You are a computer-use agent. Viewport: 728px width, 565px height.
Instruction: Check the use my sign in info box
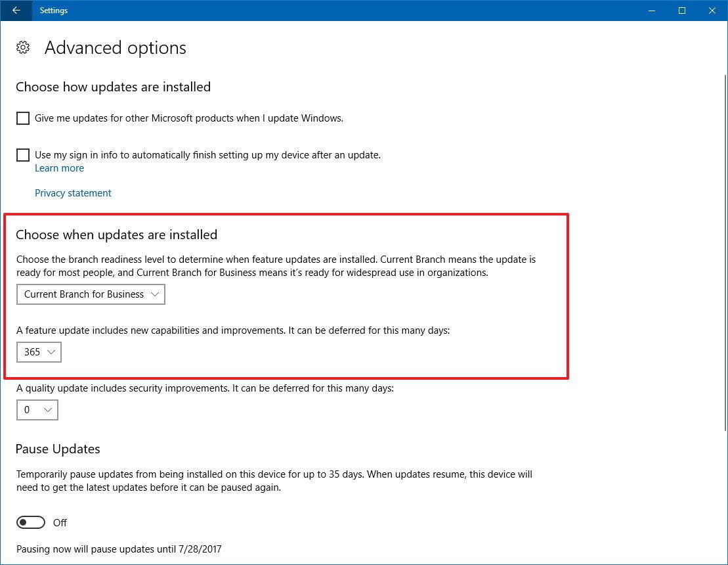[x=23, y=155]
